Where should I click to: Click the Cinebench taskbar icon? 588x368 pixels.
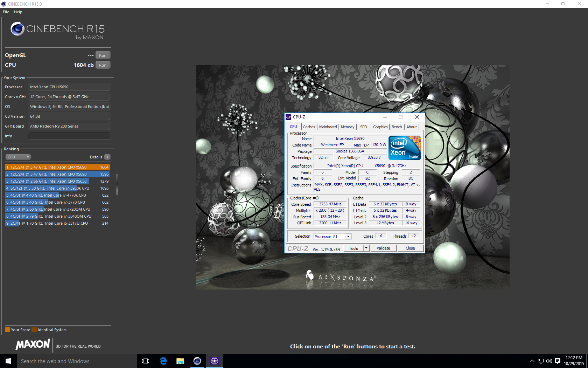197,361
